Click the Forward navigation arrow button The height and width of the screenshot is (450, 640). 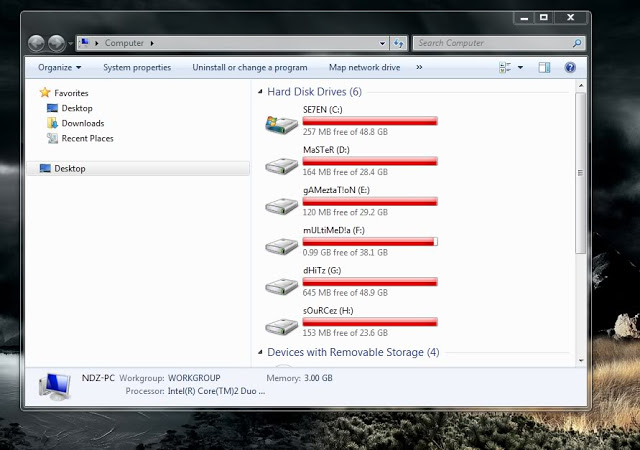point(56,43)
